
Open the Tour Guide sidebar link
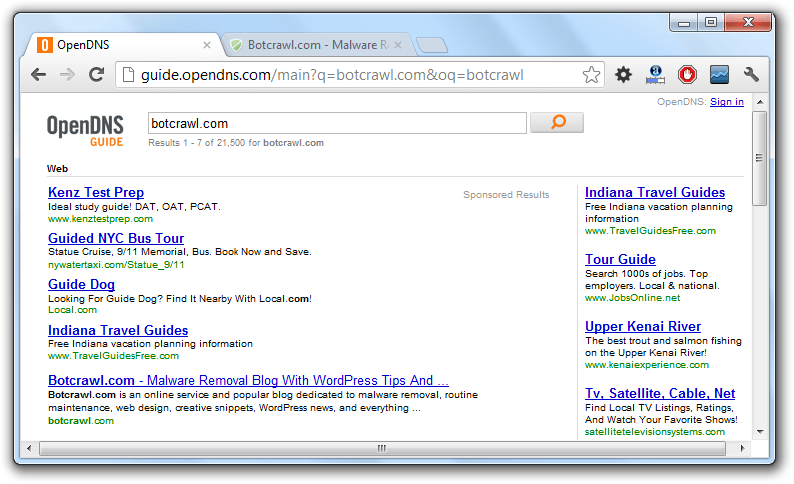click(x=620, y=259)
